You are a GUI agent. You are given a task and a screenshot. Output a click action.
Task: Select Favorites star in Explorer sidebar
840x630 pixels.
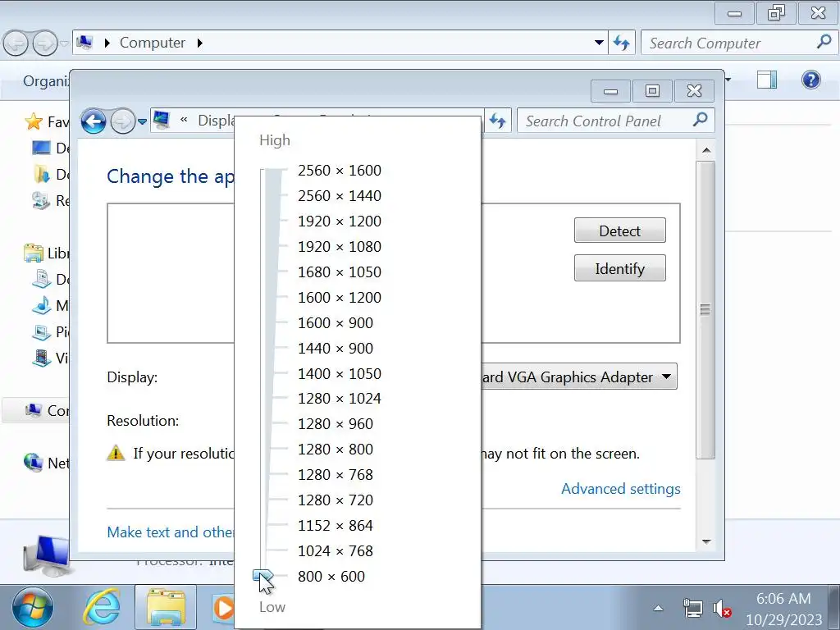coord(33,121)
